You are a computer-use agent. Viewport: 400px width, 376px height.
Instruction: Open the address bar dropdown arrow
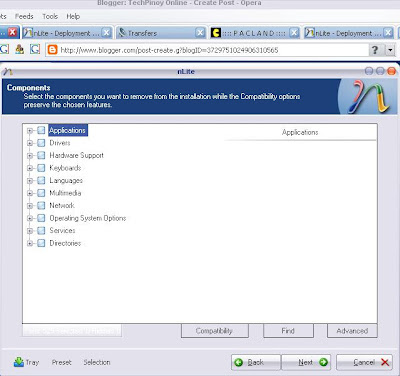tap(390, 50)
